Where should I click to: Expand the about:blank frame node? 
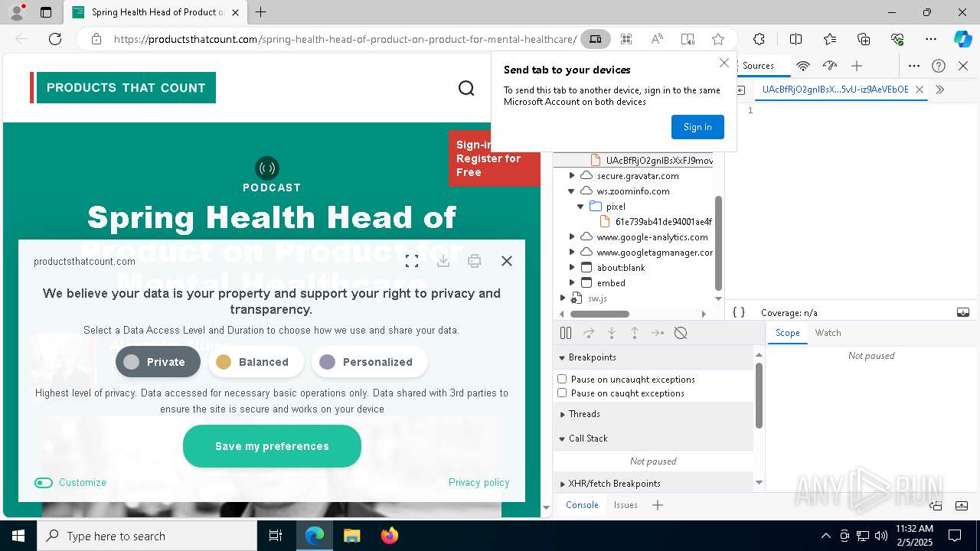point(571,267)
